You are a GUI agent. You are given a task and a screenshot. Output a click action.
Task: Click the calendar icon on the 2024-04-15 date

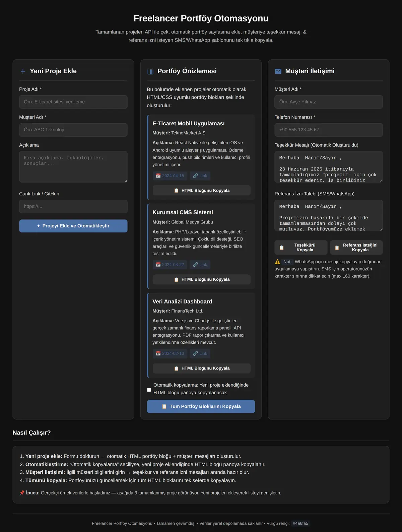pyautogui.click(x=158, y=176)
